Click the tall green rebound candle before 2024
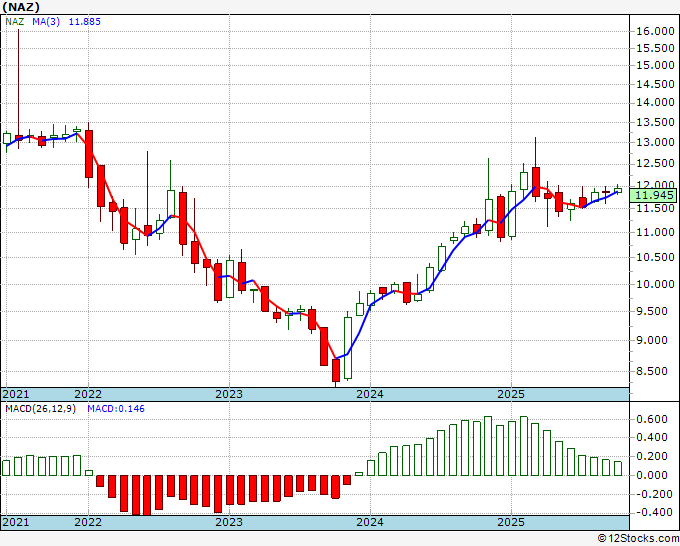 [x=348, y=348]
